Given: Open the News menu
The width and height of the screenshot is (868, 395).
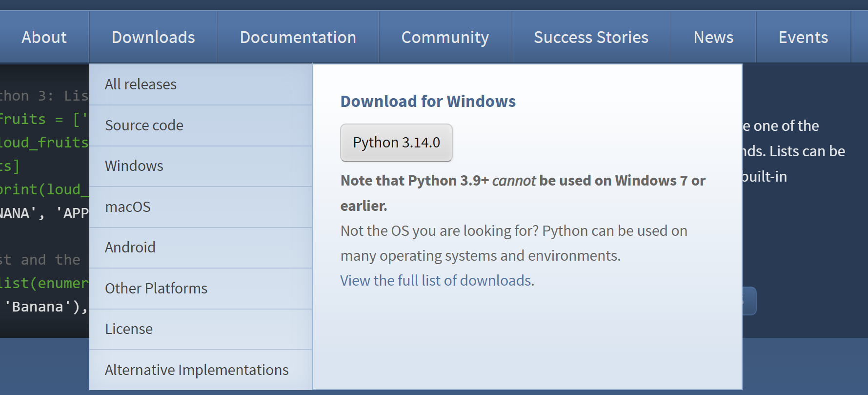Looking at the screenshot, I should pos(713,37).
